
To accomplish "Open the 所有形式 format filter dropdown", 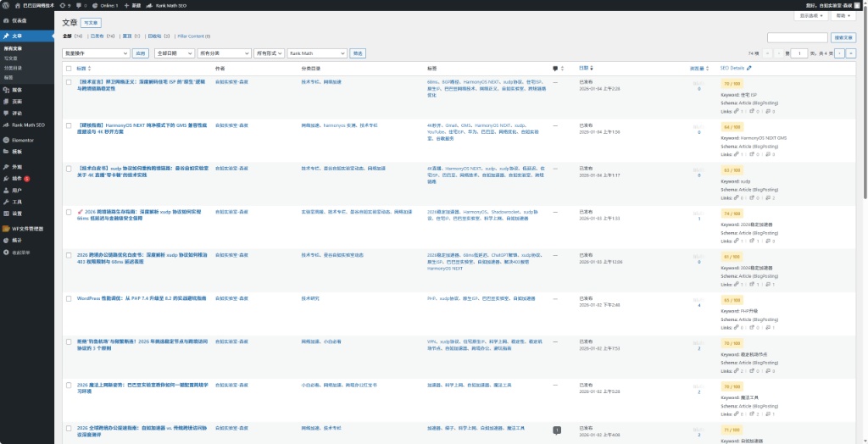I will 269,53.
